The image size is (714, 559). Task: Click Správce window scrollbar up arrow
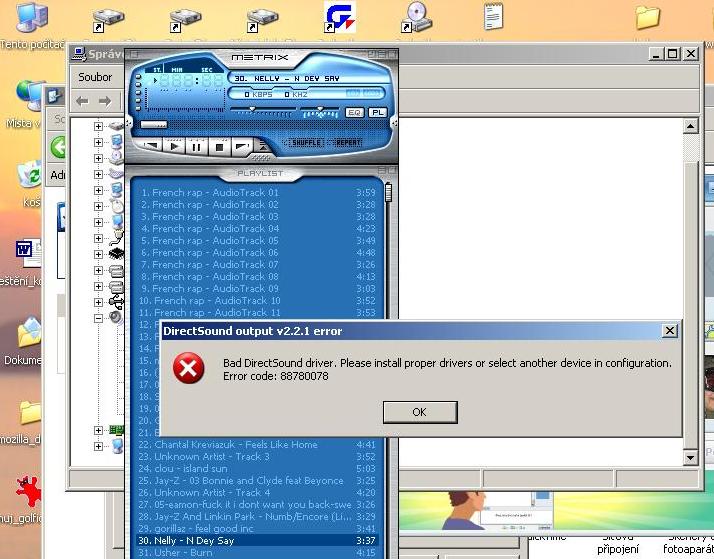[690, 126]
